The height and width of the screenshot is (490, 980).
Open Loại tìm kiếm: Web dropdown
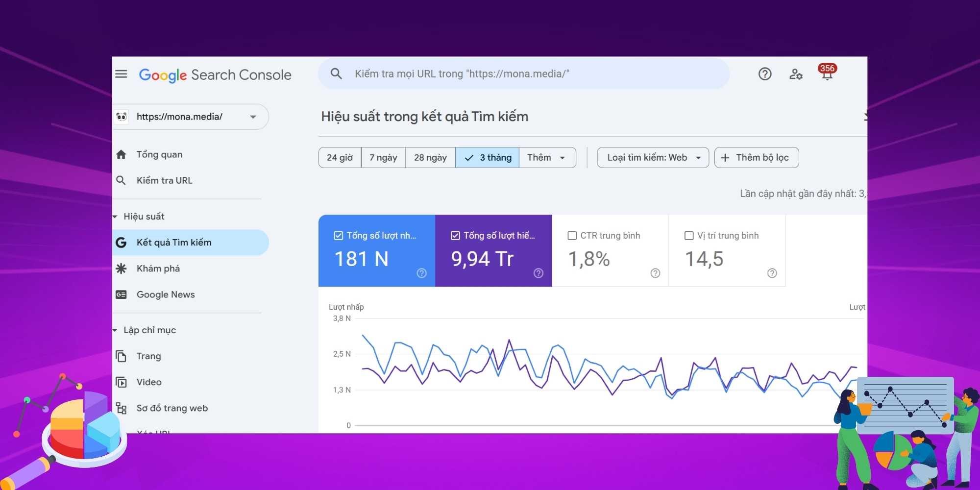(653, 157)
